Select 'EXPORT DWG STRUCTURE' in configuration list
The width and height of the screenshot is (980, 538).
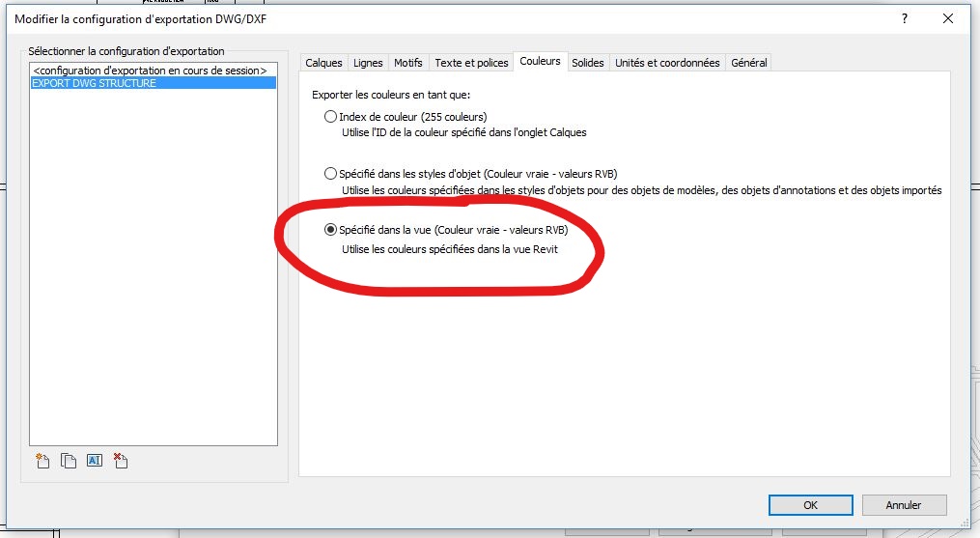[x=94, y=83]
